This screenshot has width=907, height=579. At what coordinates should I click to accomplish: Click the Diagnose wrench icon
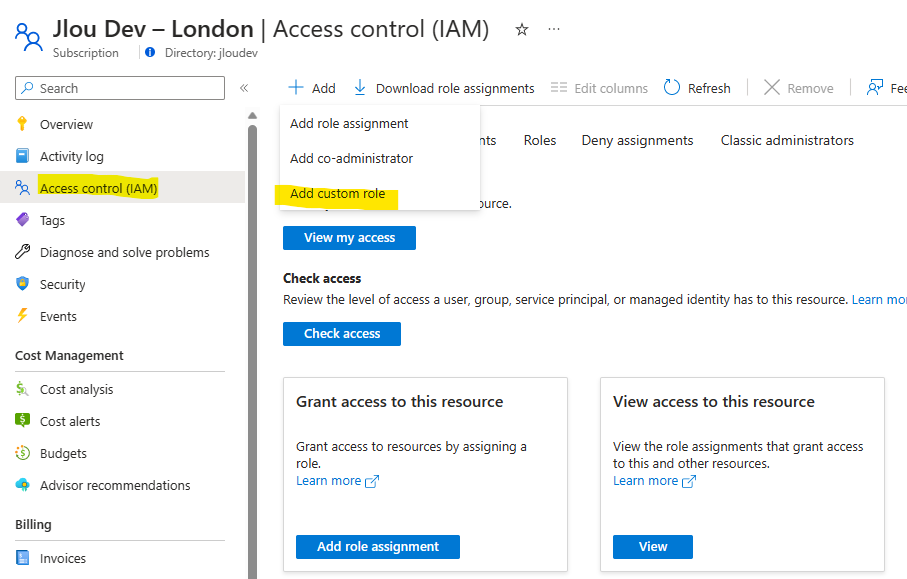[x=23, y=252]
